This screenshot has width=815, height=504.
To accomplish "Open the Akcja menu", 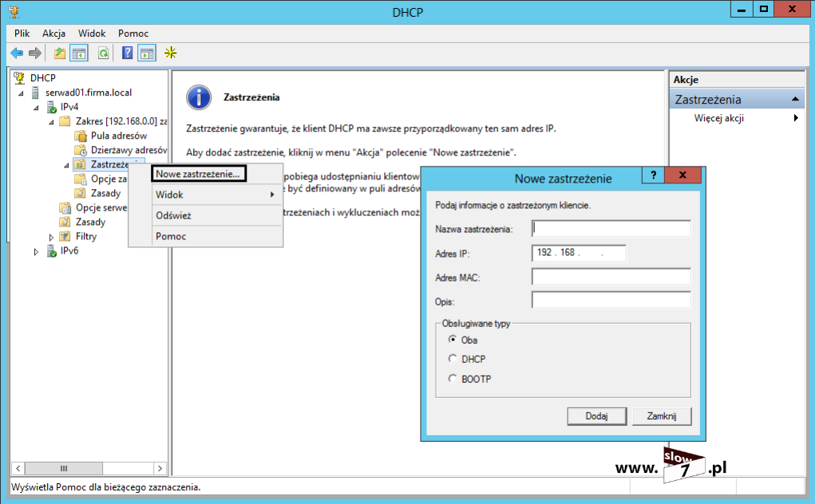I will click(53, 33).
